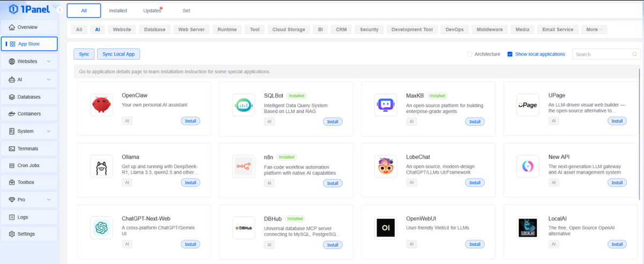Install the LocalAI app
The height and width of the screenshot is (264, 644).
pos(617,245)
